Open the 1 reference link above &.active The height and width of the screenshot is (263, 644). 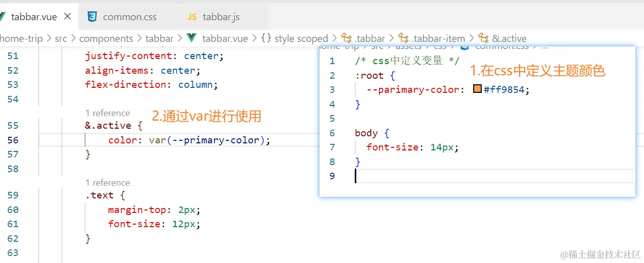point(107,113)
